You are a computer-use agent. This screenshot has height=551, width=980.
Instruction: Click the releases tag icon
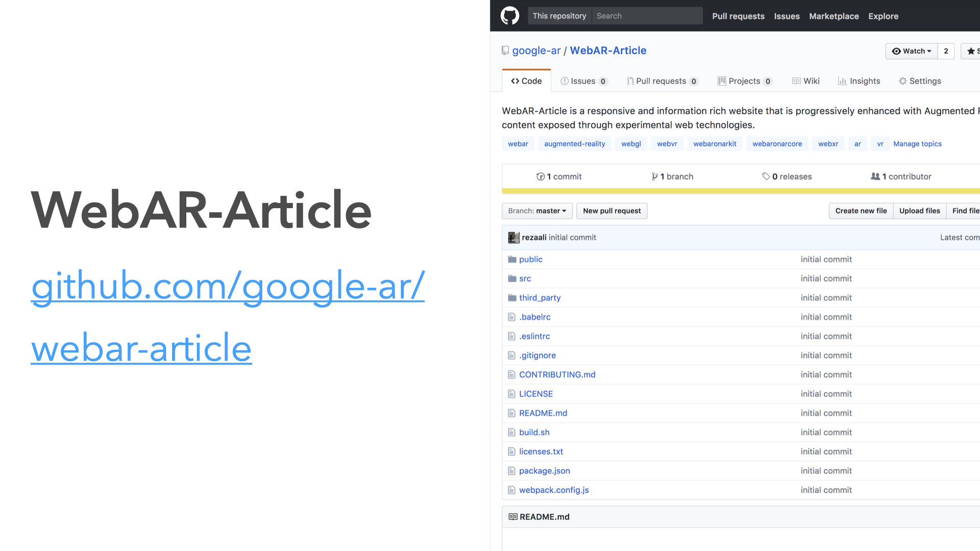click(766, 177)
